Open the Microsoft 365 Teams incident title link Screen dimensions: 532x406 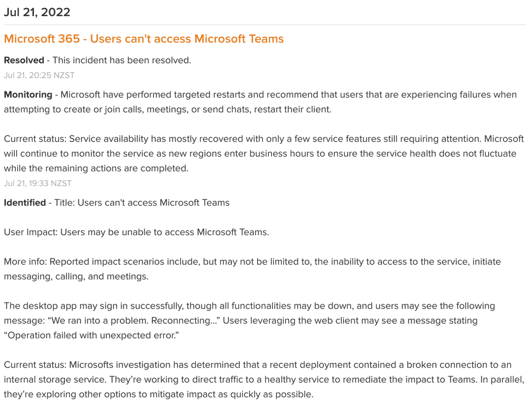point(144,39)
